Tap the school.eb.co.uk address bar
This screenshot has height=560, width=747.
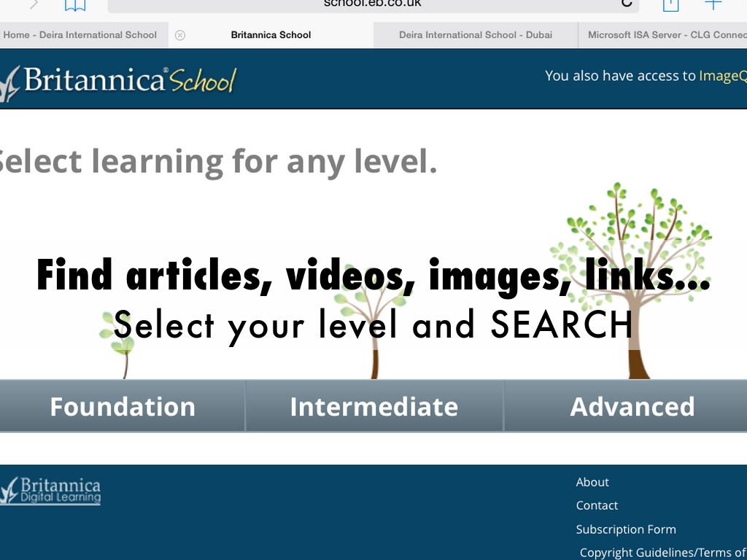tap(372, 4)
